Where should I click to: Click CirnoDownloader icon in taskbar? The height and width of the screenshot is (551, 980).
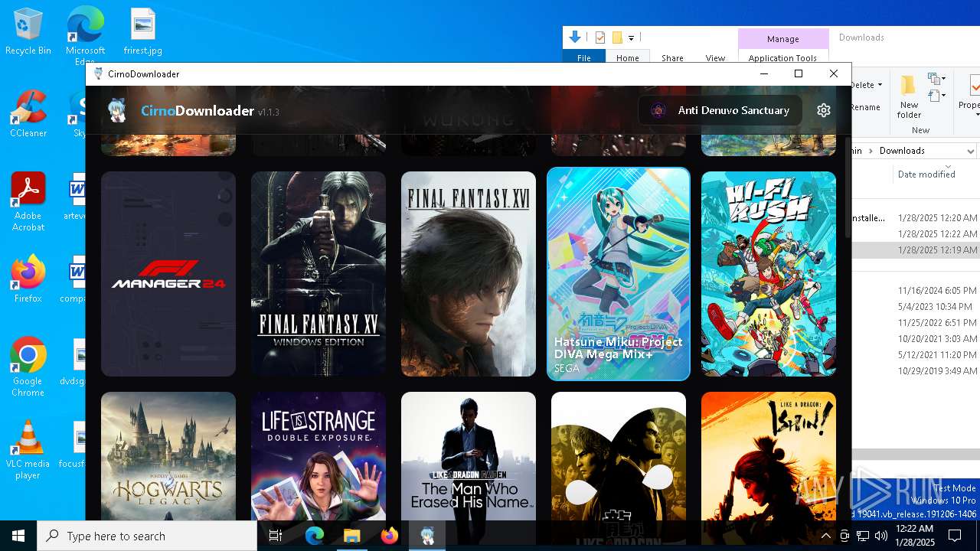[427, 536]
